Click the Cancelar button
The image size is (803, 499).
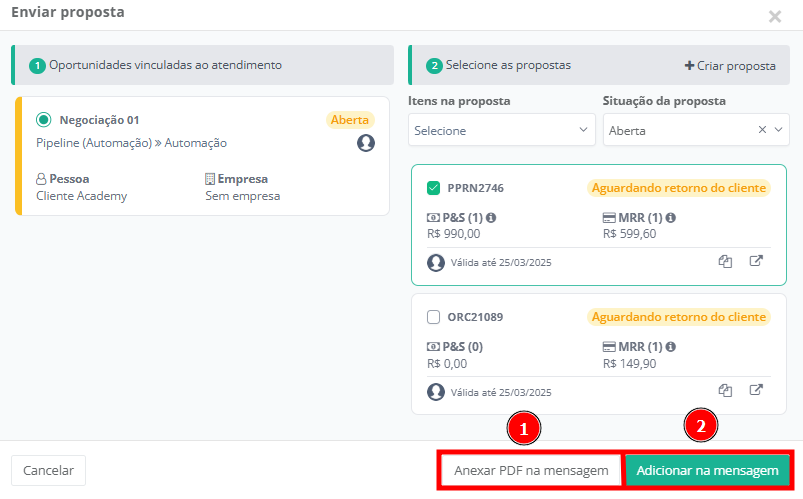[x=48, y=470]
